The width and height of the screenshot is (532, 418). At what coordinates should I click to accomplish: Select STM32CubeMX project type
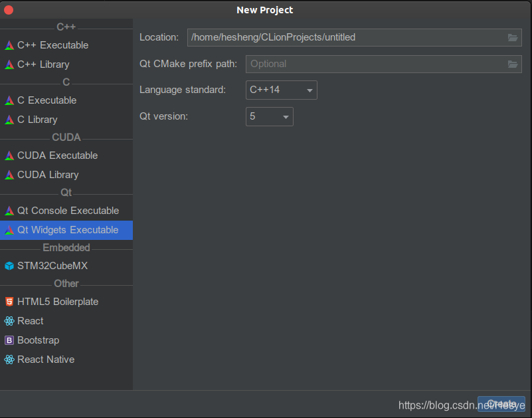pos(66,266)
